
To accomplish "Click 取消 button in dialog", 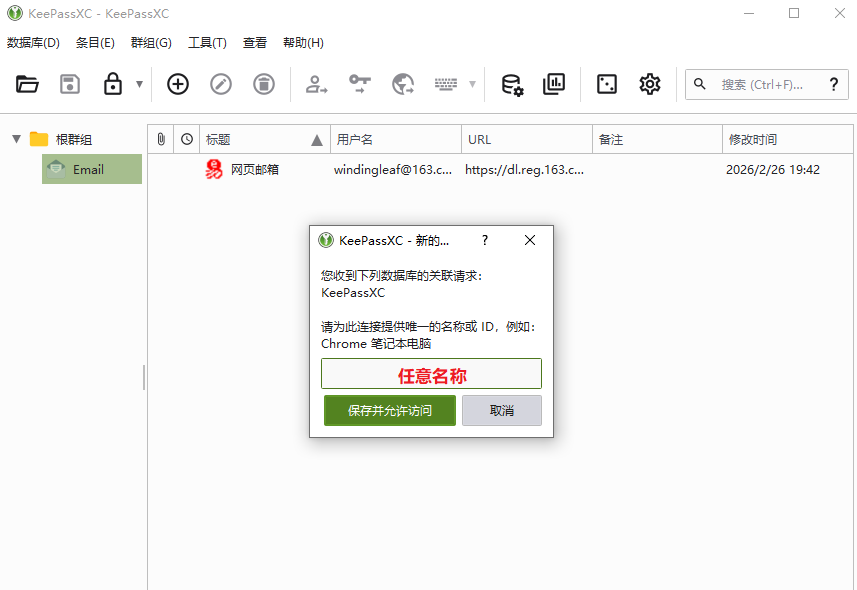I will 502,411.
